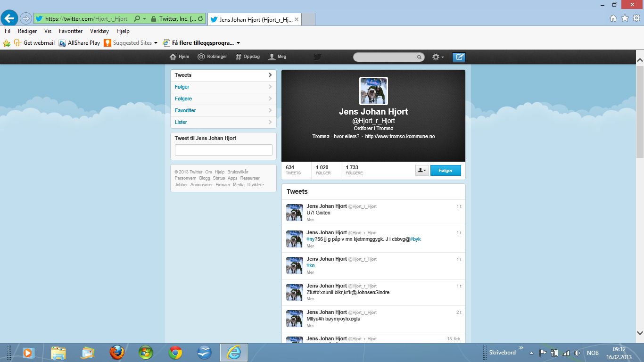The height and width of the screenshot is (362, 644).
Task: Open the user actions dropdown beside Følger
Action: coord(422,170)
